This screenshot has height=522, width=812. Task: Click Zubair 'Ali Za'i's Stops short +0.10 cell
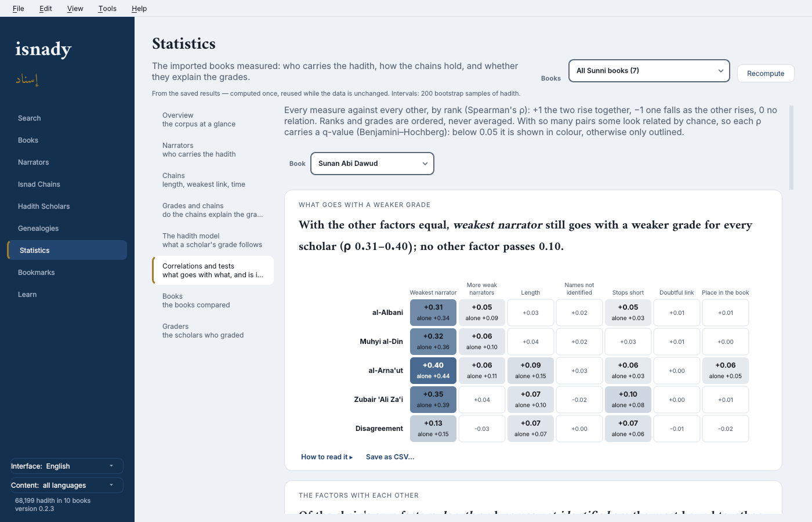[628, 400]
